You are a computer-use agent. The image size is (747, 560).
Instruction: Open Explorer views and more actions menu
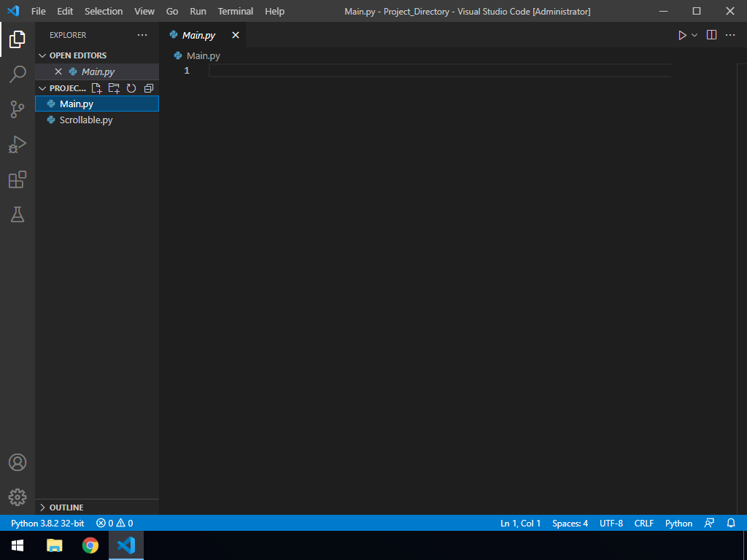click(142, 35)
